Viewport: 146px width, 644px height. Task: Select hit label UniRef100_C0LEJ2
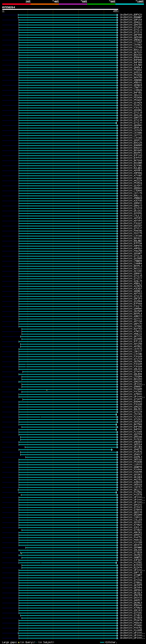click(x=131, y=216)
